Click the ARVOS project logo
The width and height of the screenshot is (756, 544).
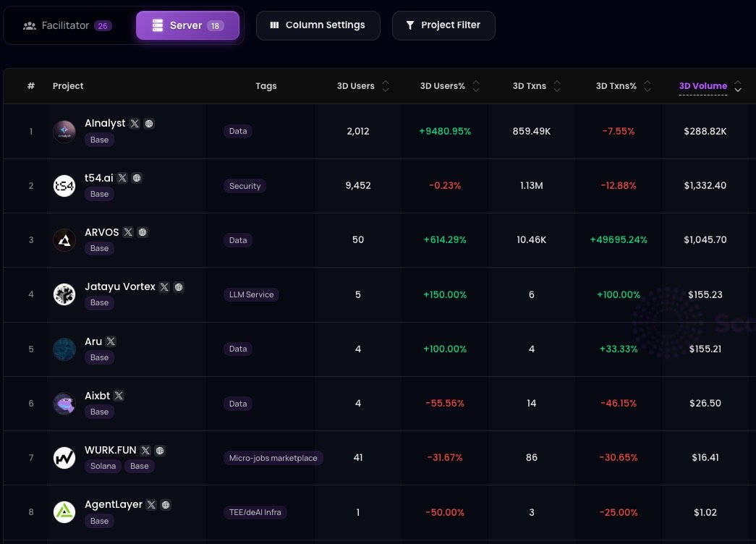point(64,240)
